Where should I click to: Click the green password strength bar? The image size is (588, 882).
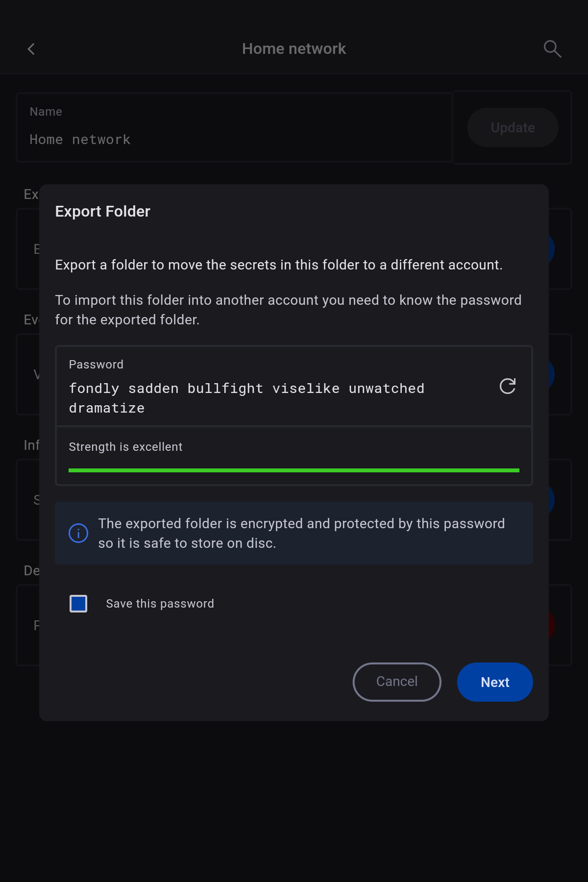tap(294, 470)
